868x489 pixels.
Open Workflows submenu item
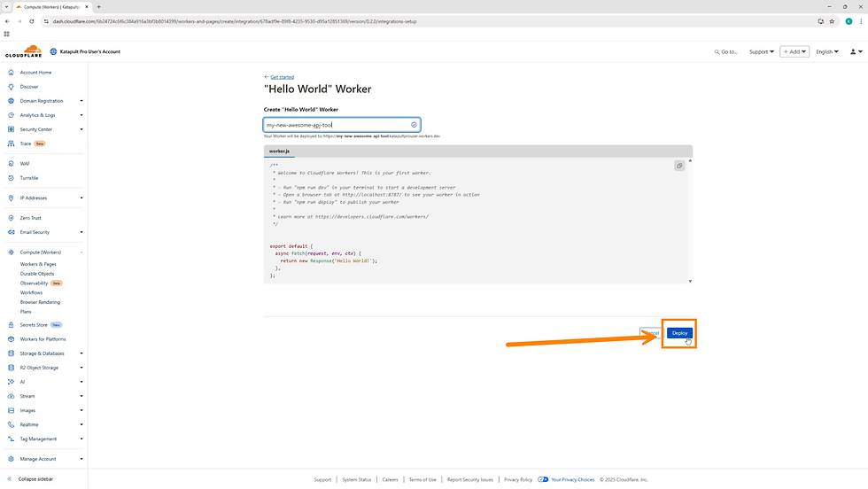pyautogui.click(x=31, y=293)
